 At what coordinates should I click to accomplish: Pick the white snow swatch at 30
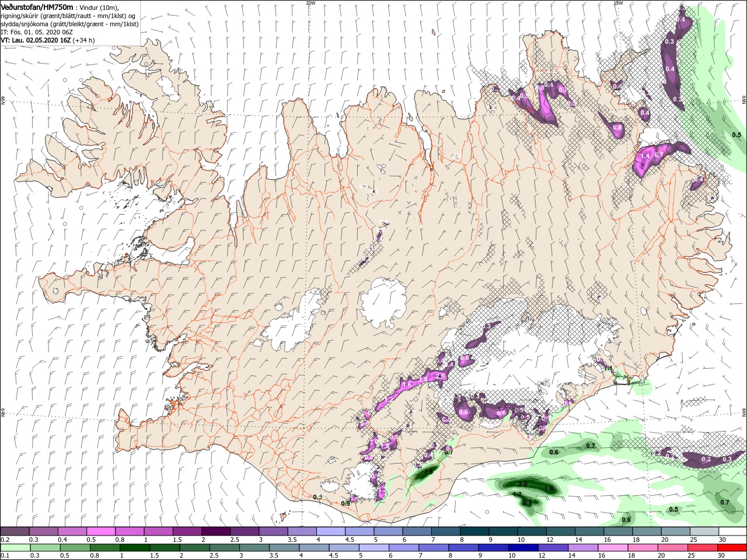coord(732,531)
